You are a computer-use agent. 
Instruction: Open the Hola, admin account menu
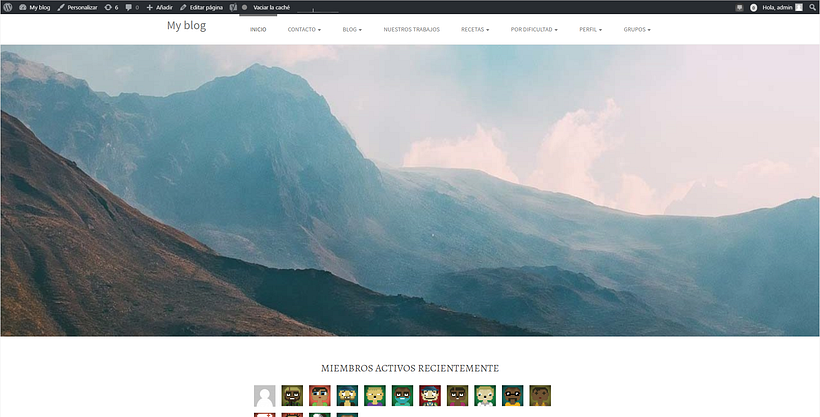click(778, 7)
